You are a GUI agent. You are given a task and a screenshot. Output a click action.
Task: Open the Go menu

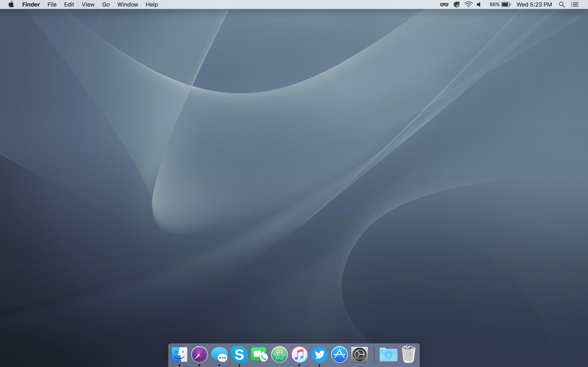pyautogui.click(x=106, y=4)
